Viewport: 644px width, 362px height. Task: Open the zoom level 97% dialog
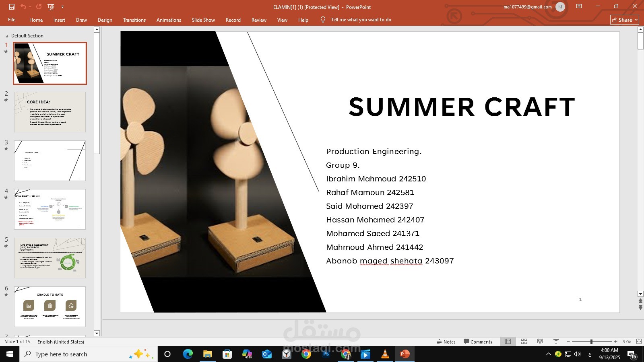click(627, 342)
